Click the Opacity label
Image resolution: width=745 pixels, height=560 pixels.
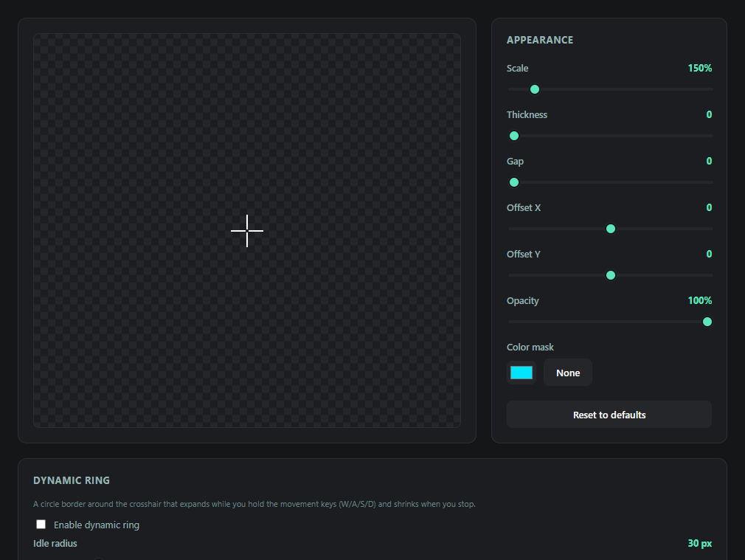(523, 301)
